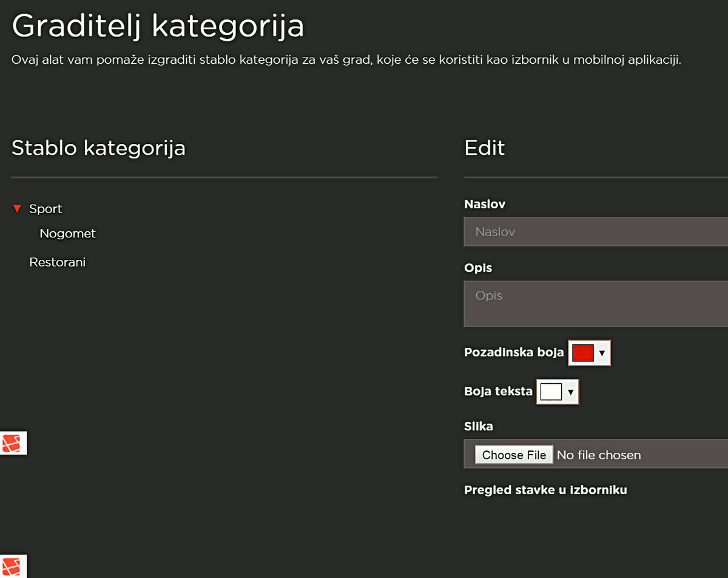Select the Sport category

pos(45,209)
